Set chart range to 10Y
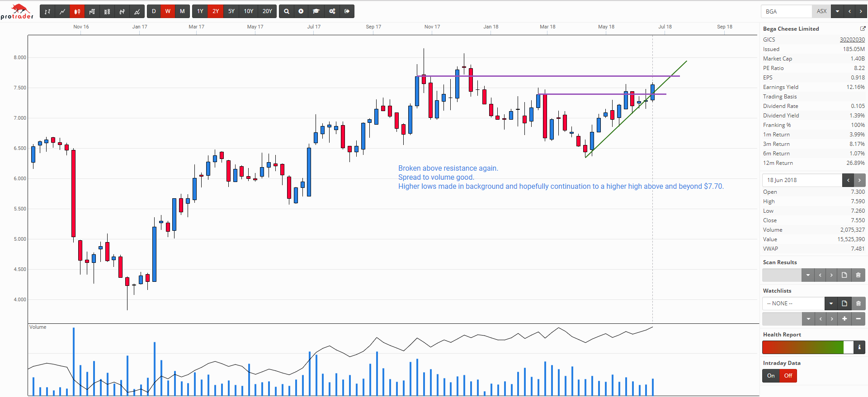868x397 pixels. click(x=249, y=11)
